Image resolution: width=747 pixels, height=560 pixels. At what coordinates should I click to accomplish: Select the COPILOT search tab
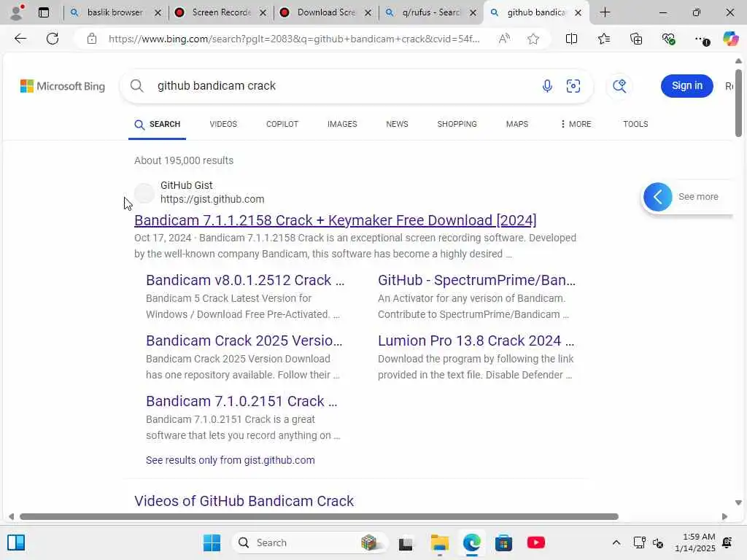[x=282, y=124]
